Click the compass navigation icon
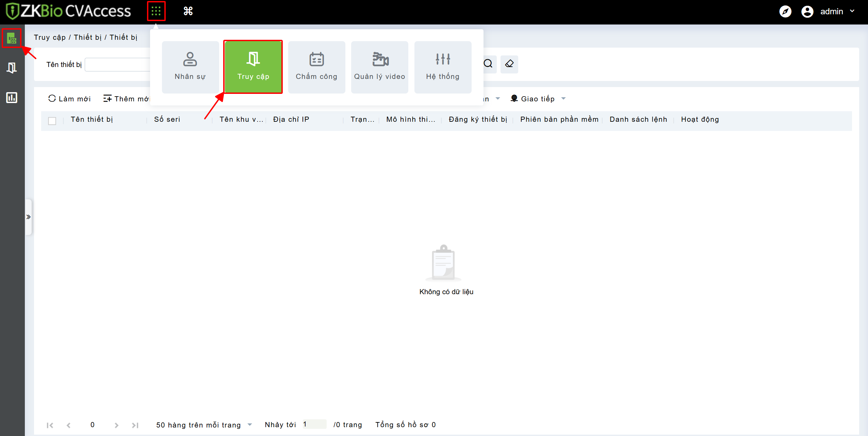 click(785, 12)
